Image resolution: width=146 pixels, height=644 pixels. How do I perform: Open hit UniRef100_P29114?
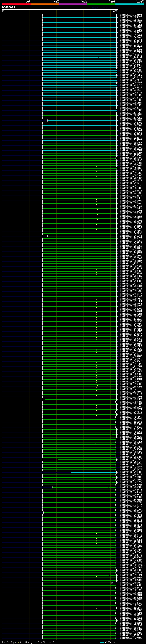coord(131,268)
